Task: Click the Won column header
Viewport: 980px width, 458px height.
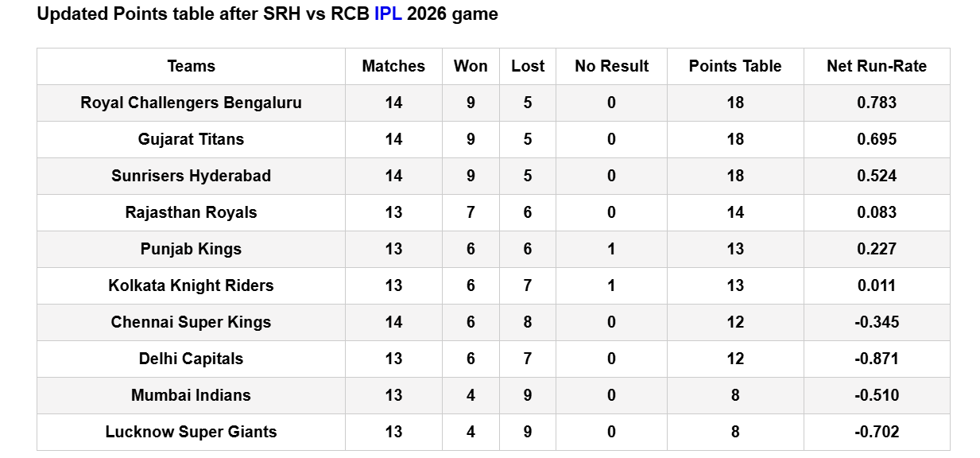Action: [471, 66]
